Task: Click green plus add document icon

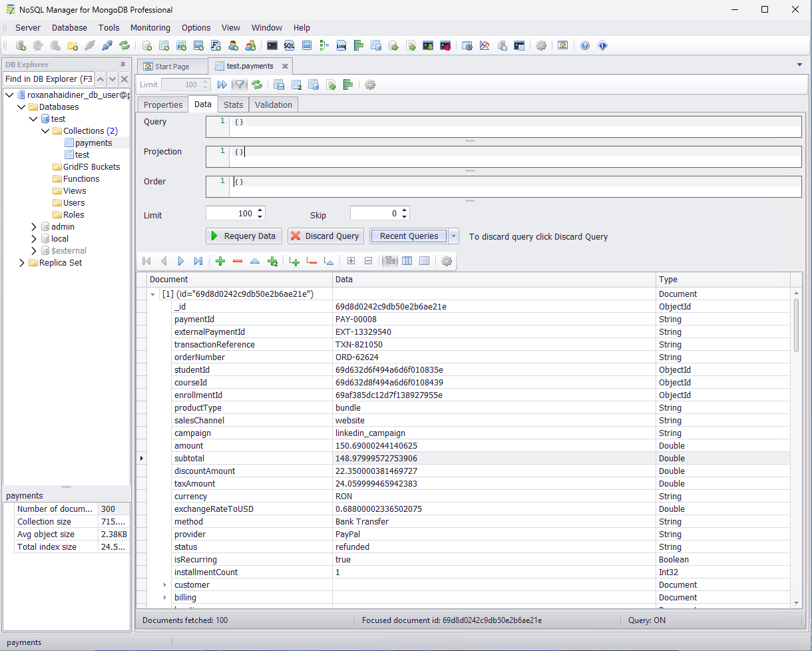Action: click(220, 261)
